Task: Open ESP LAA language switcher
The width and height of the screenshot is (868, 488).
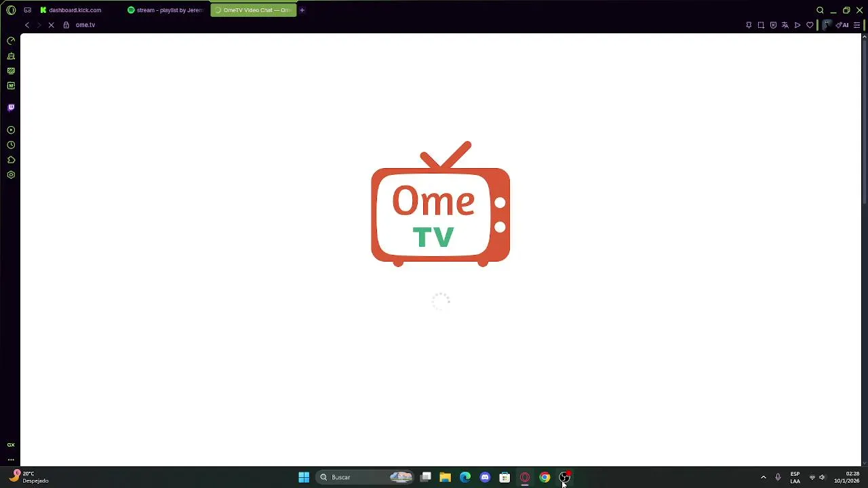Action: click(x=795, y=477)
